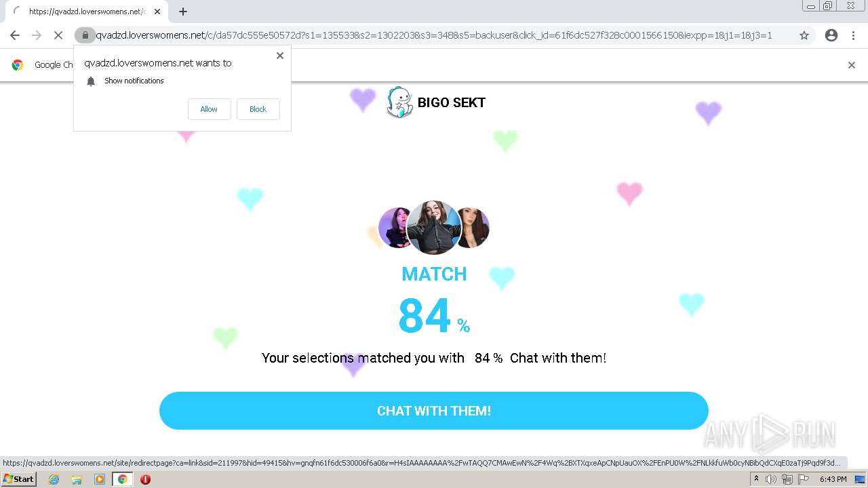Click the Chrome taskbar icon

point(122,479)
